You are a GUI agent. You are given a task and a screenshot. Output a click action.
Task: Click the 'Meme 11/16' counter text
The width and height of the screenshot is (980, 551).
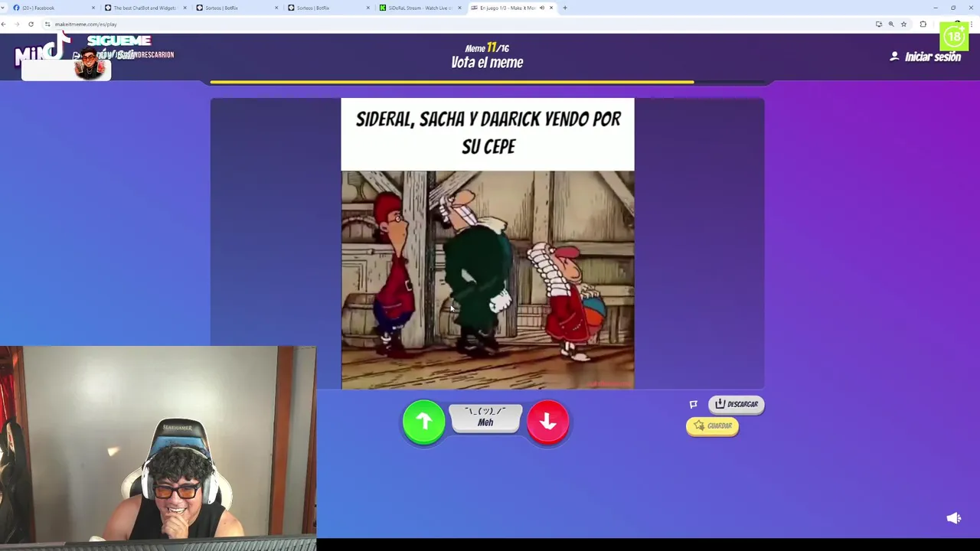pyautogui.click(x=487, y=47)
